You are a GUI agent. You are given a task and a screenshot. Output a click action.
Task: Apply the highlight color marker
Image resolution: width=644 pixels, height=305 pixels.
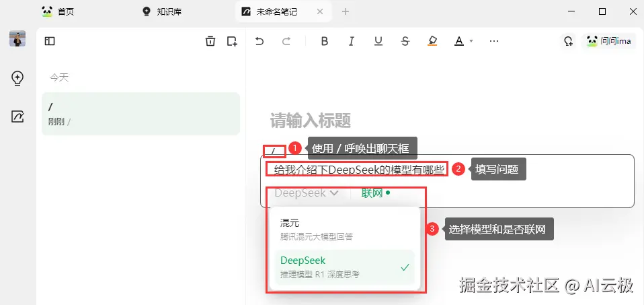(432, 41)
